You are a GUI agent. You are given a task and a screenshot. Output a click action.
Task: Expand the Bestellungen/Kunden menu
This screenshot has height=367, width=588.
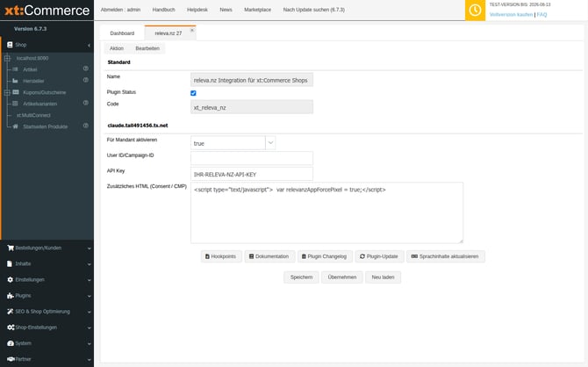point(90,248)
